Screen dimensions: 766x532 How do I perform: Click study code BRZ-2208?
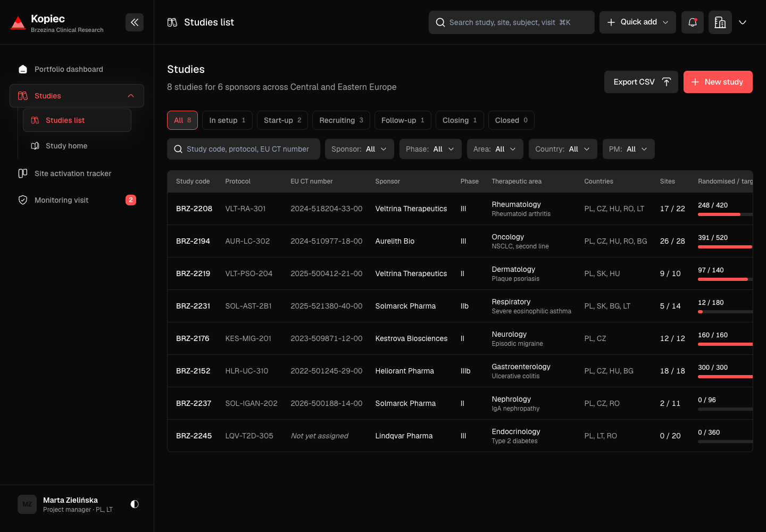coord(194,209)
